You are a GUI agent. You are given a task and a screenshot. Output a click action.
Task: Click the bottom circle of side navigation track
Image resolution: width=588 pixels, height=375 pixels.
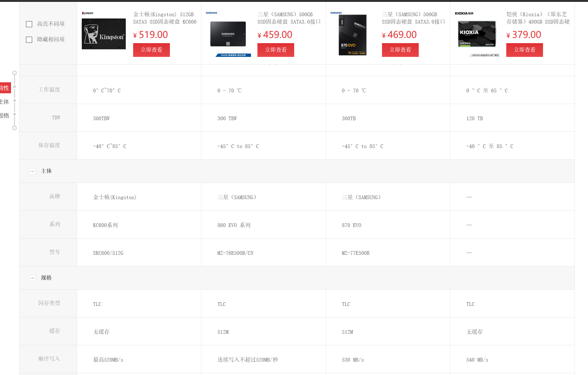[x=14, y=128]
